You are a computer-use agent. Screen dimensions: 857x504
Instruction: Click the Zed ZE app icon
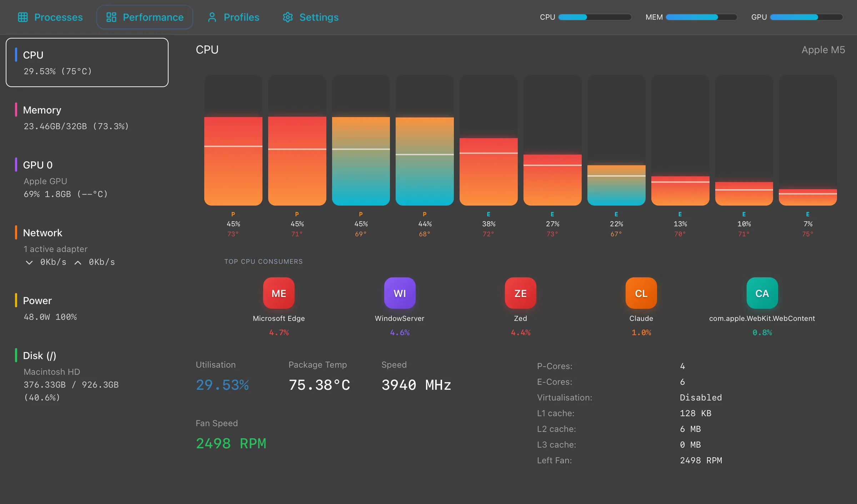tap(520, 293)
